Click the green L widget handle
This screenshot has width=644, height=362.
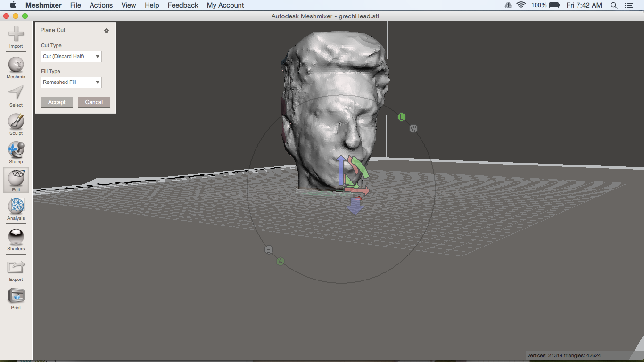pos(402,117)
